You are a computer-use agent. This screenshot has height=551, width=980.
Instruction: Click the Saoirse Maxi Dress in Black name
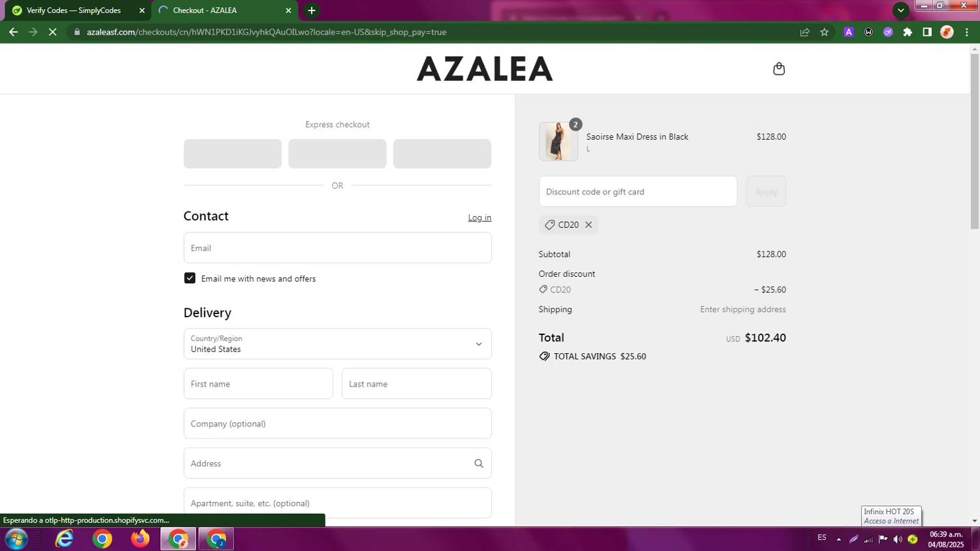(x=638, y=136)
